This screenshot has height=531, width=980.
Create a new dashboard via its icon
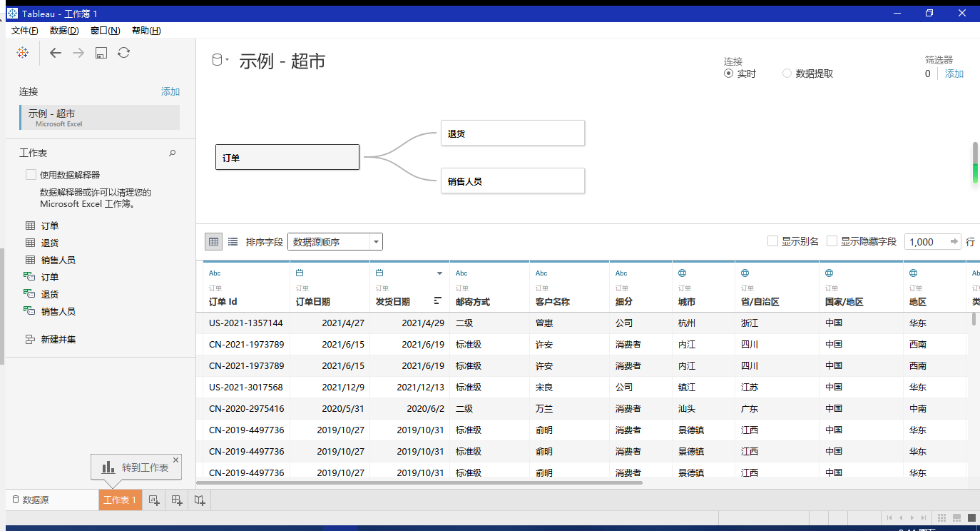click(x=176, y=500)
